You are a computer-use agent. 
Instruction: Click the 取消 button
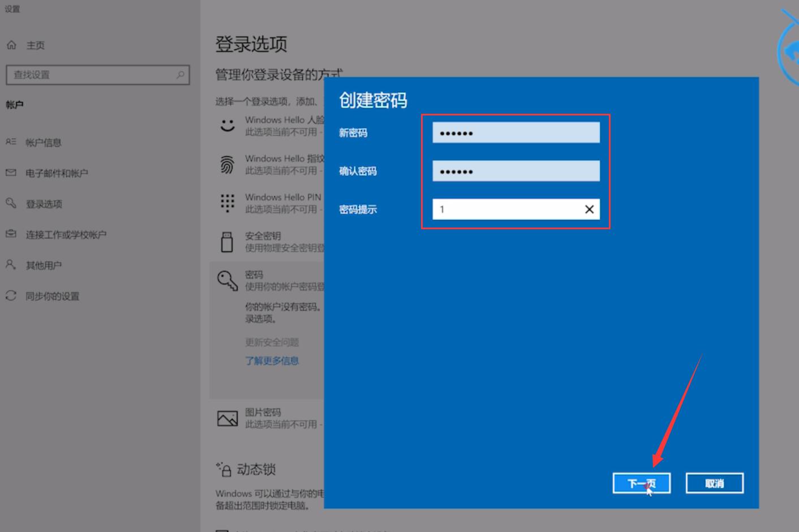714,483
